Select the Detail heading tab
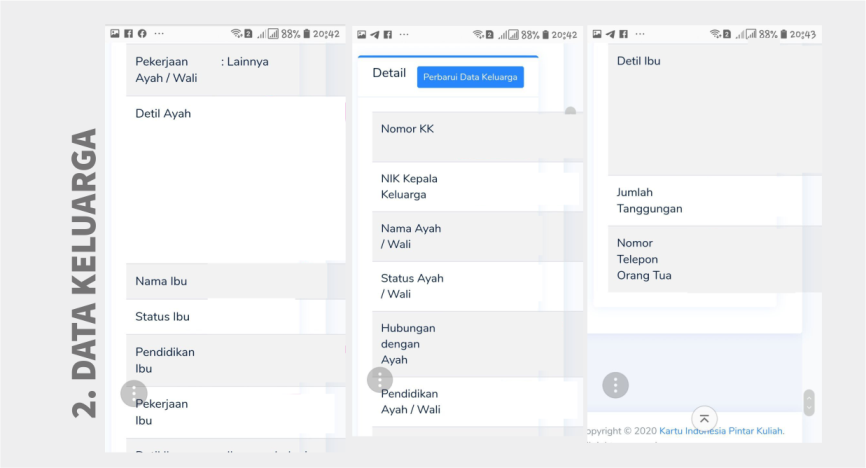This screenshot has height=468, width=866. (389, 73)
